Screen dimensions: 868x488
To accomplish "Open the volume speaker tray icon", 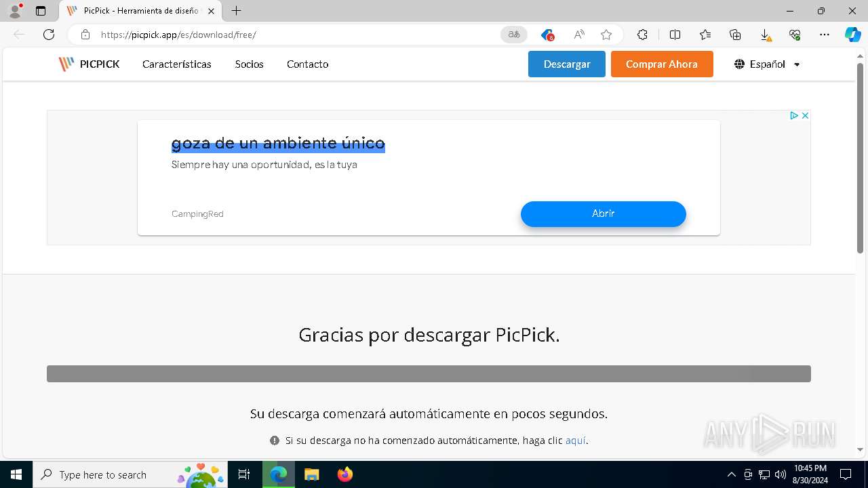I will [781, 474].
